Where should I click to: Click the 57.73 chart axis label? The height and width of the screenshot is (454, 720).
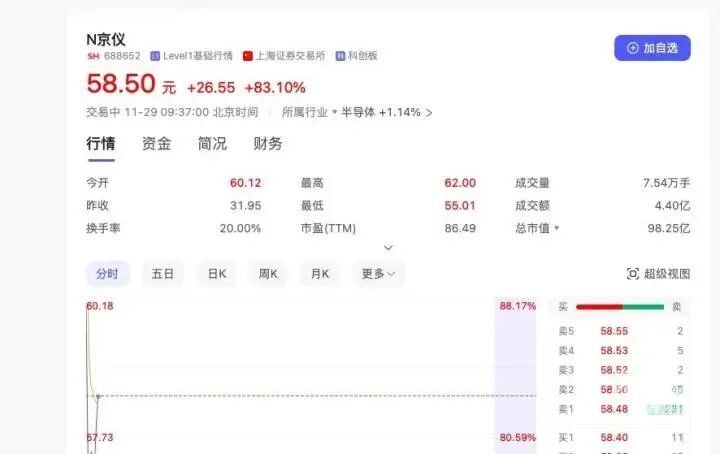(100, 437)
